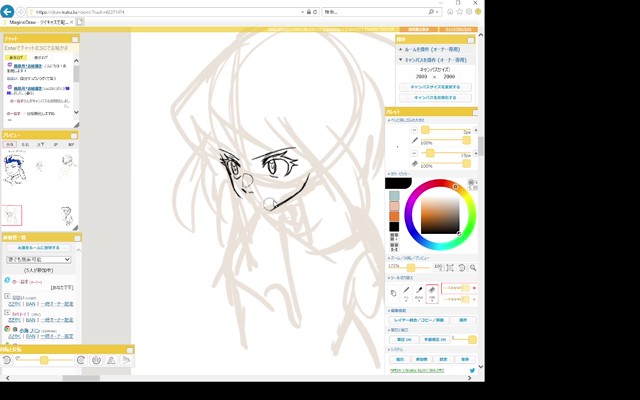Click rotate clockwise icon in rotation panel
Image resolution: width=640 pixels, height=400 pixels.
[x=81, y=360]
